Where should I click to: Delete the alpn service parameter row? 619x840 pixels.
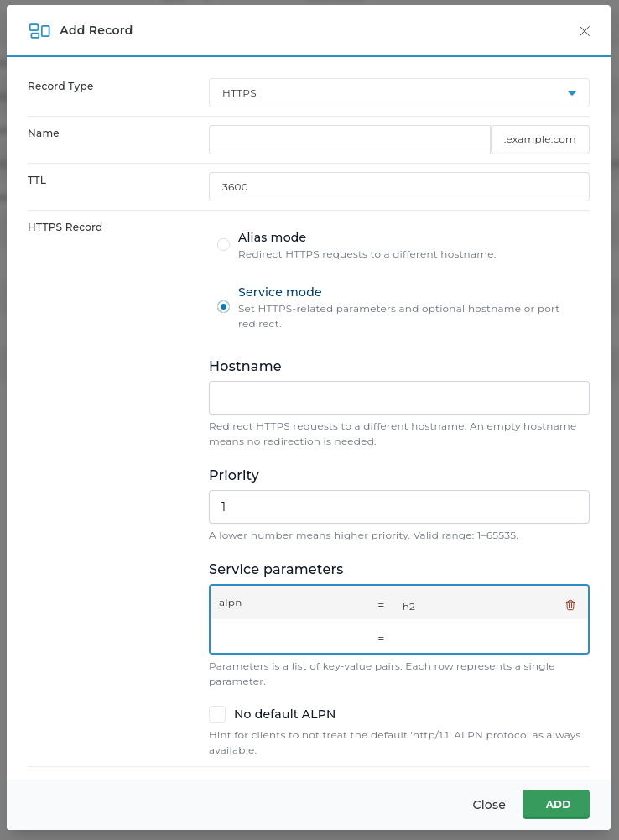click(570, 604)
